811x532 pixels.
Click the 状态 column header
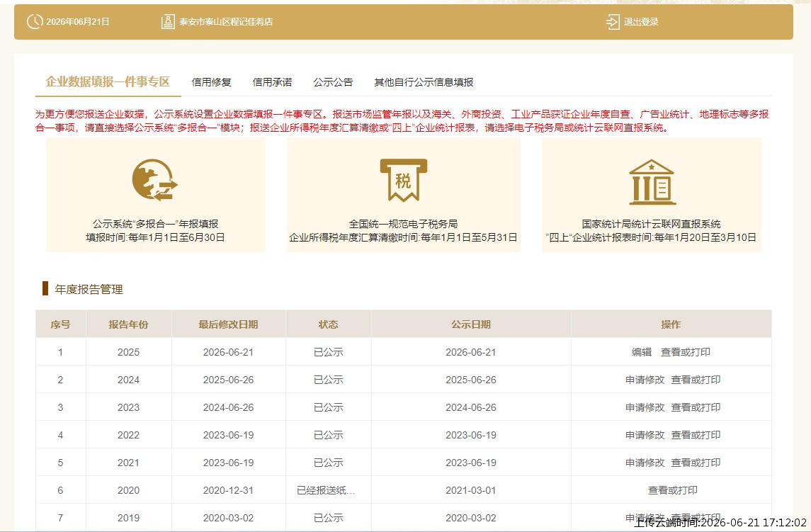coord(328,324)
